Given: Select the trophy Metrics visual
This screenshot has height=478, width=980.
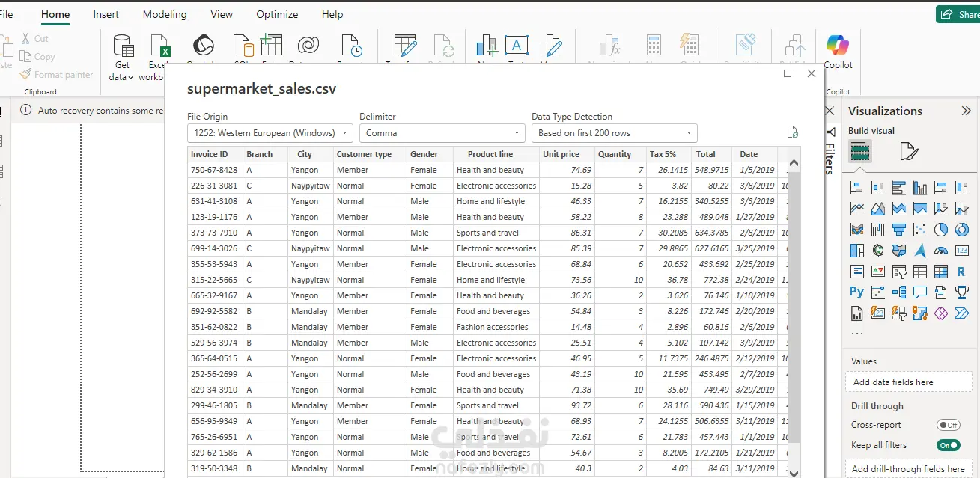Looking at the screenshot, I should coord(962,292).
